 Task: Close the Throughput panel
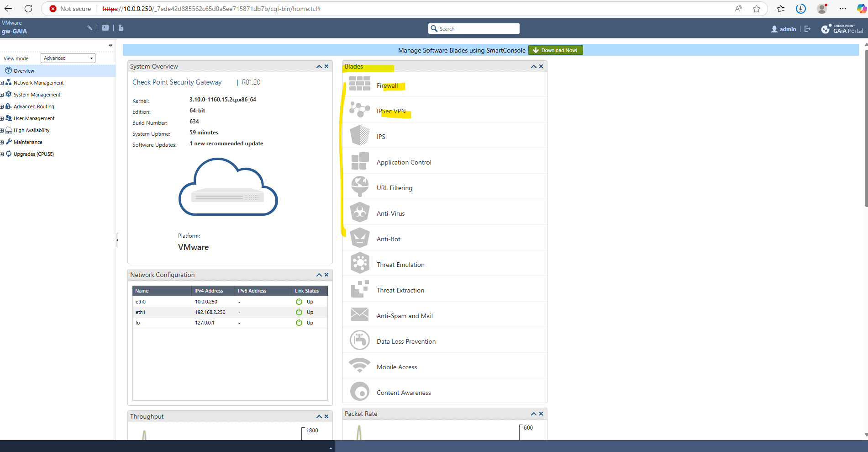[326, 417]
